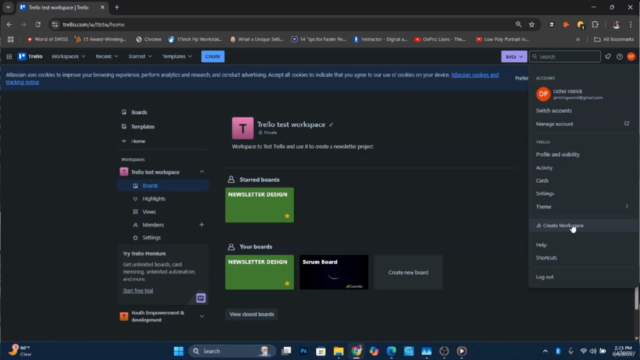Expand the Starred dropdown
Image resolution: width=640 pixels, height=360 pixels.
click(140, 56)
